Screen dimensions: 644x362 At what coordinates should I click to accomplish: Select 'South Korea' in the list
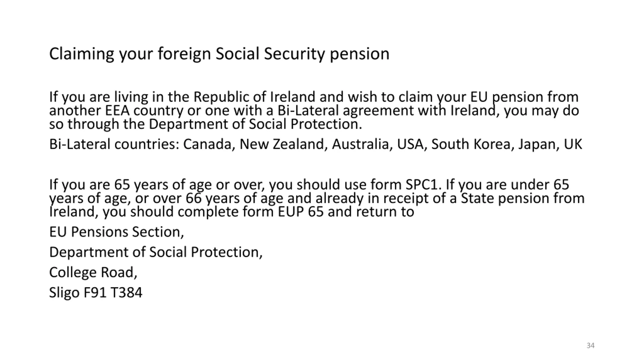(471, 144)
